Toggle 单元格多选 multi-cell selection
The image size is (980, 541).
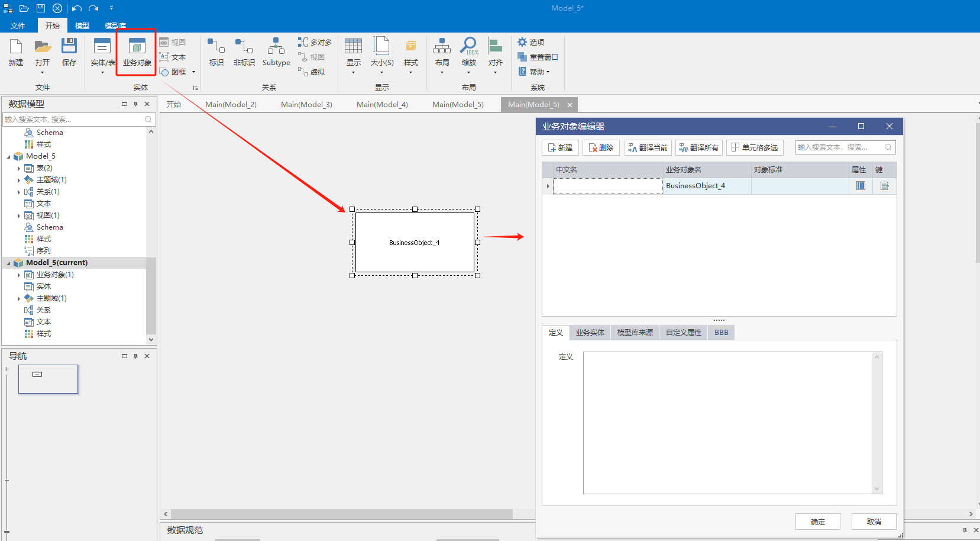click(x=755, y=147)
